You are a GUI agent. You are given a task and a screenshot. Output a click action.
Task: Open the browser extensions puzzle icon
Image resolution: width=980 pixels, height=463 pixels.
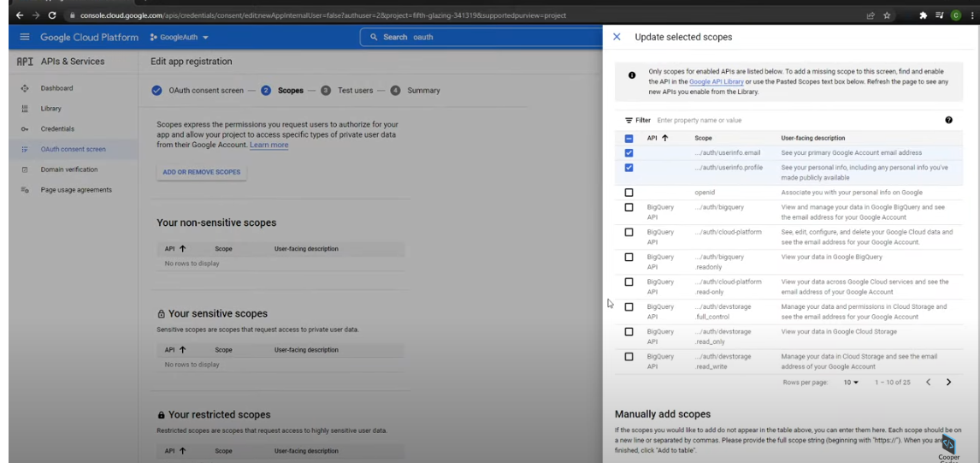click(x=923, y=16)
